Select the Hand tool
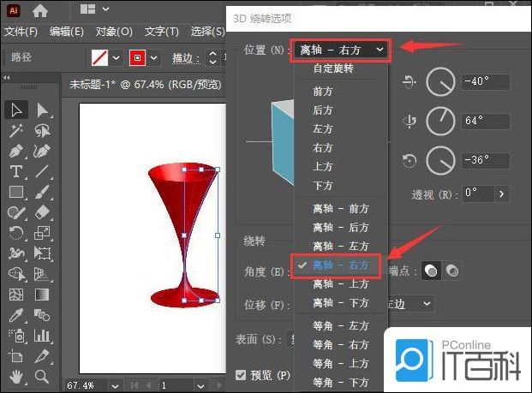 click(x=16, y=377)
